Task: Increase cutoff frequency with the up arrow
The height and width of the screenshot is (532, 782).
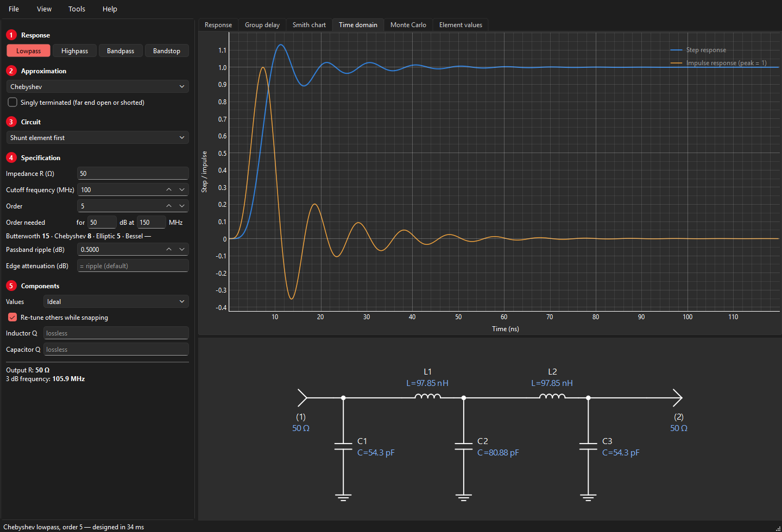Action: [169, 189]
